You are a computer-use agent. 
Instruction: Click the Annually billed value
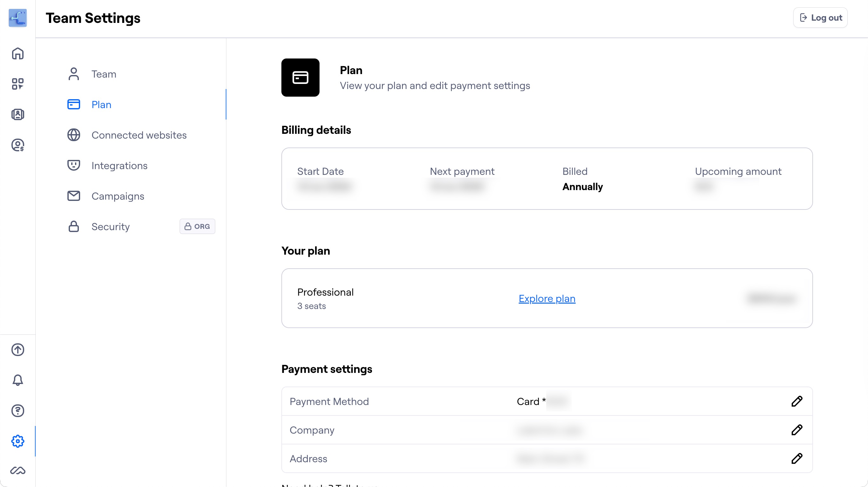click(x=582, y=187)
